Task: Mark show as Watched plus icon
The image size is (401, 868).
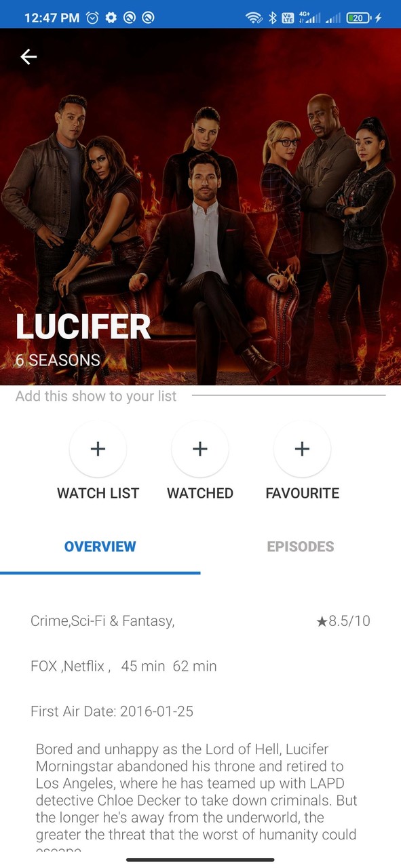Action: tap(200, 449)
